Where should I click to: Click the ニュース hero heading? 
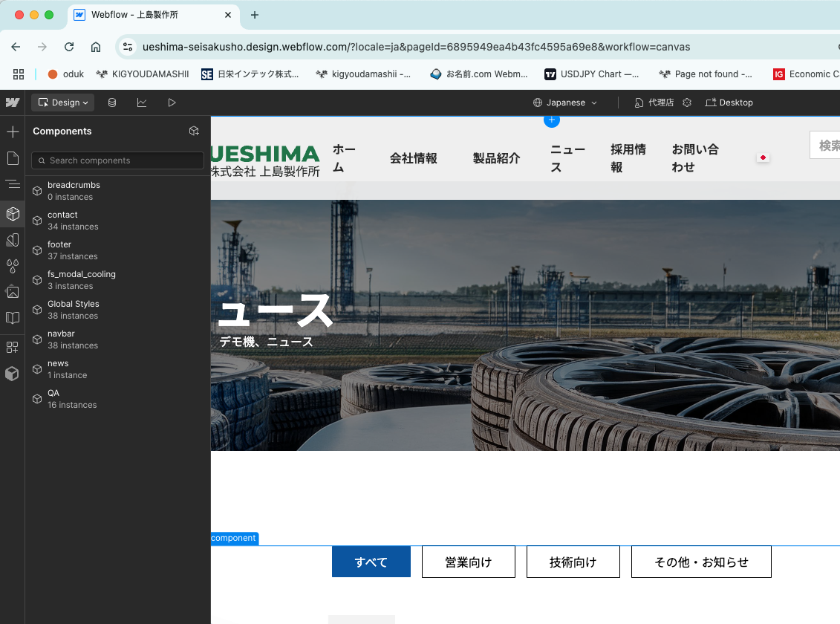pyautogui.click(x=276, y=310)
